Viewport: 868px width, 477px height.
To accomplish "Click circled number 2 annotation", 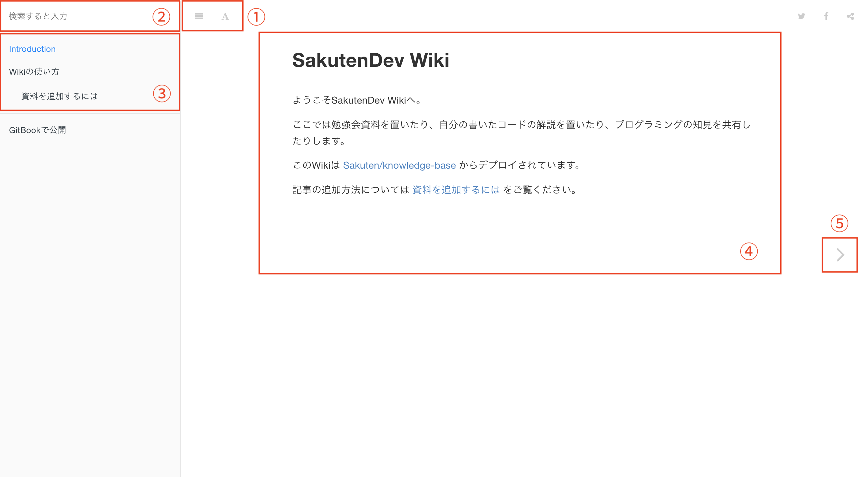I will coord(162,17).
